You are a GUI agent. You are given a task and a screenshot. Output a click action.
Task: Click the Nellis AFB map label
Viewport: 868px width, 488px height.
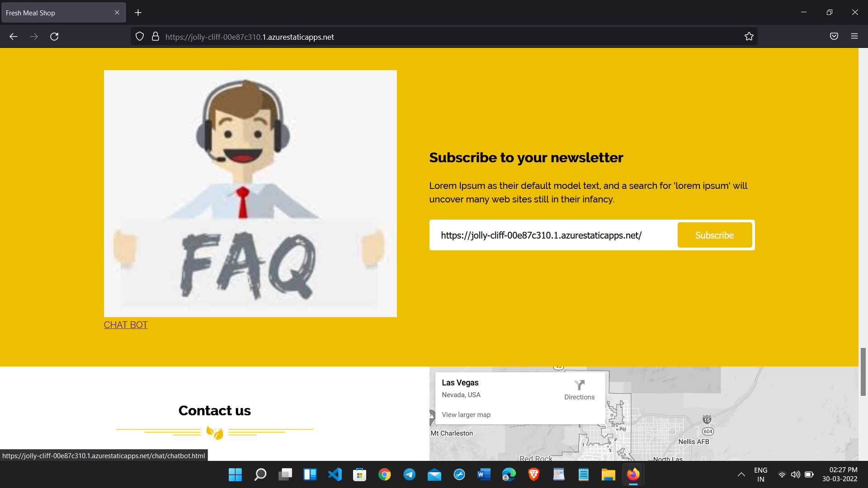(x=694, y=442)
